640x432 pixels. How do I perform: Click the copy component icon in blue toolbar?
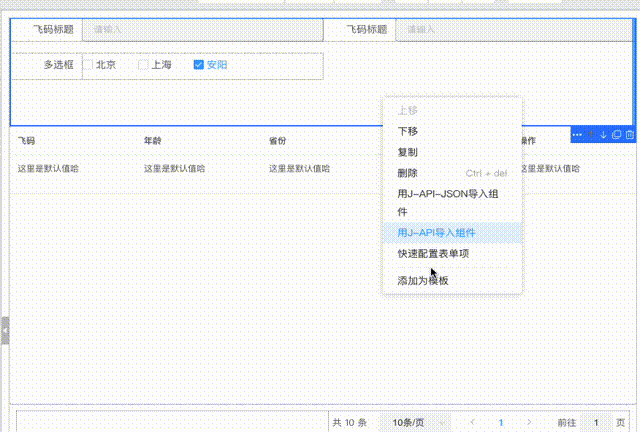click(x=616, y=135)
